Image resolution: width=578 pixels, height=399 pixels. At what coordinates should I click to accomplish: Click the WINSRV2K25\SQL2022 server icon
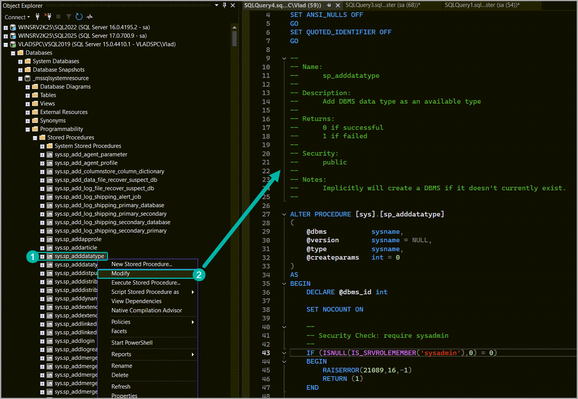tap(13, 27)
